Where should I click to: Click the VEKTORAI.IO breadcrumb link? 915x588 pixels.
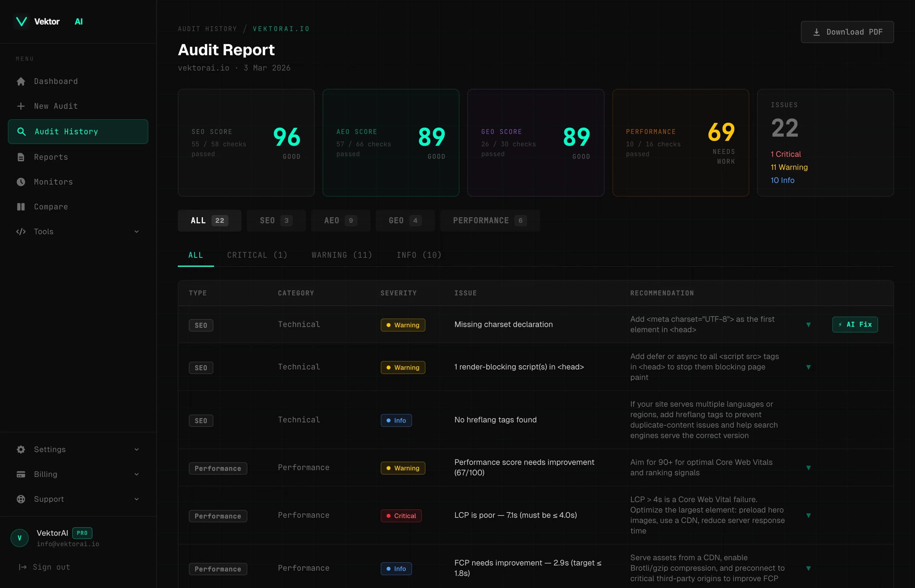click(281, 29)
